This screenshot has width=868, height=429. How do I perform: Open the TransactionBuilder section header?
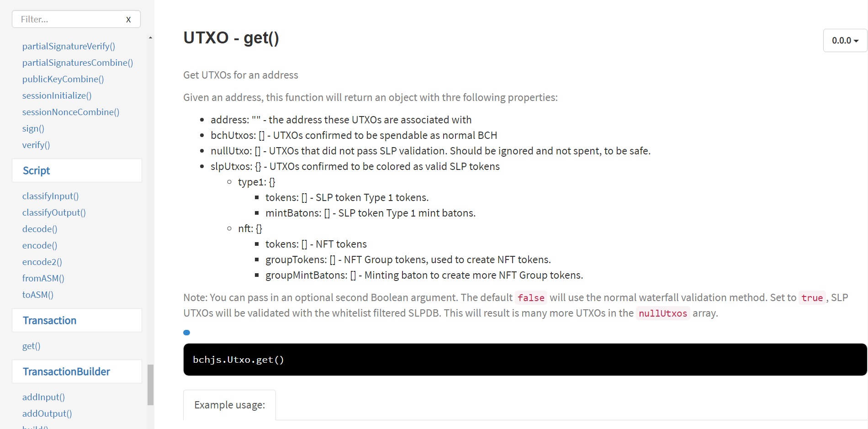pos(77,371)
